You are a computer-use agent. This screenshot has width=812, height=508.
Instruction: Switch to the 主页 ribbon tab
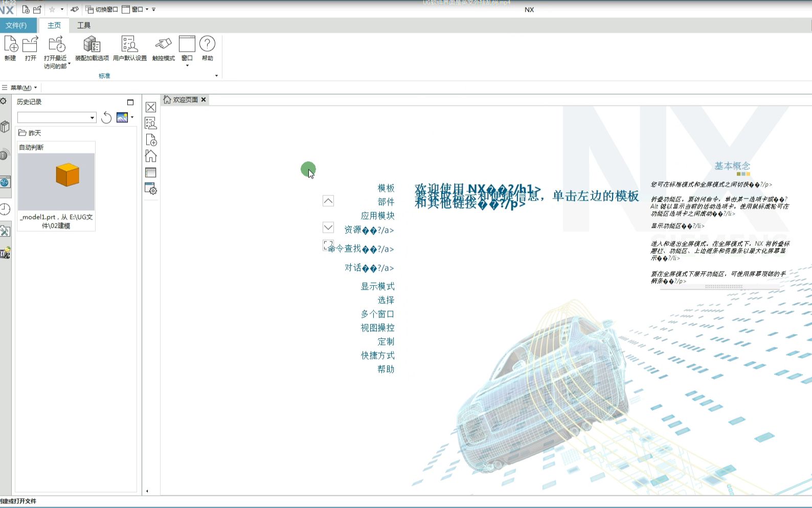click(54, 25)
